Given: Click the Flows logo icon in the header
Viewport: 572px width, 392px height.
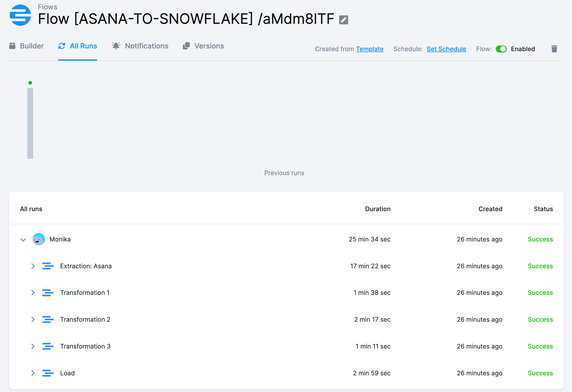Looking at the screenshot, I should pos(20,15).
